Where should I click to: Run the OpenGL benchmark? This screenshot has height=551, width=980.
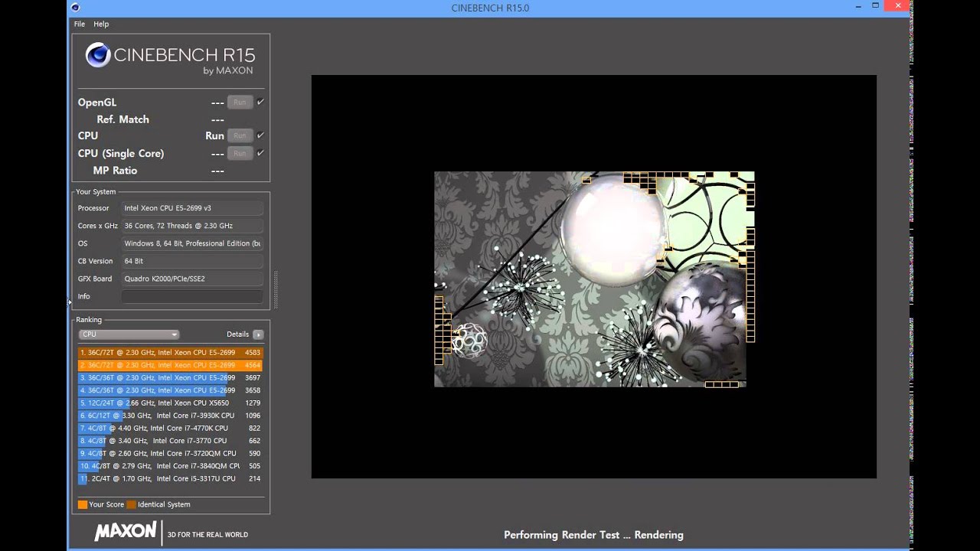point(240,102)
